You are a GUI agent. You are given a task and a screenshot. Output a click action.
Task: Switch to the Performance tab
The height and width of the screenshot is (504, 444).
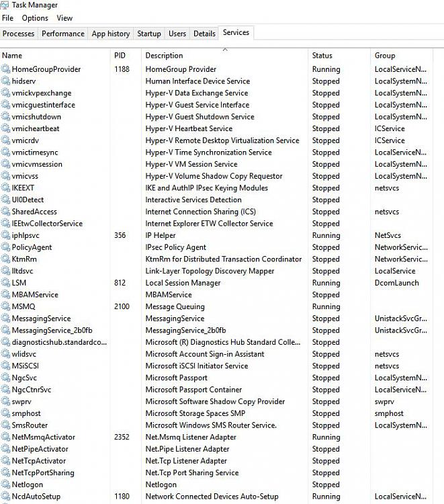[x=63, y=34]
